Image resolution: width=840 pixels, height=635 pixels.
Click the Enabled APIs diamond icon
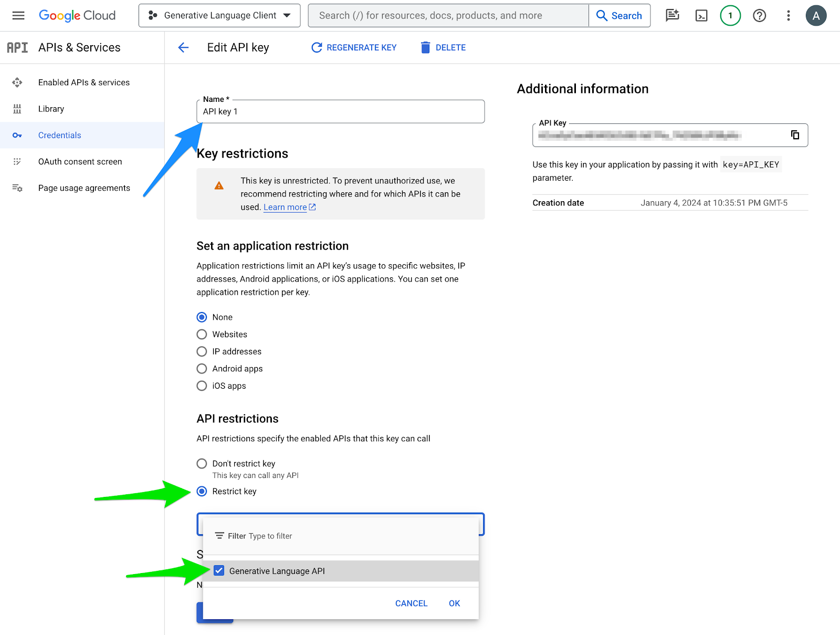pyautogui.click(x=17, y=82)
